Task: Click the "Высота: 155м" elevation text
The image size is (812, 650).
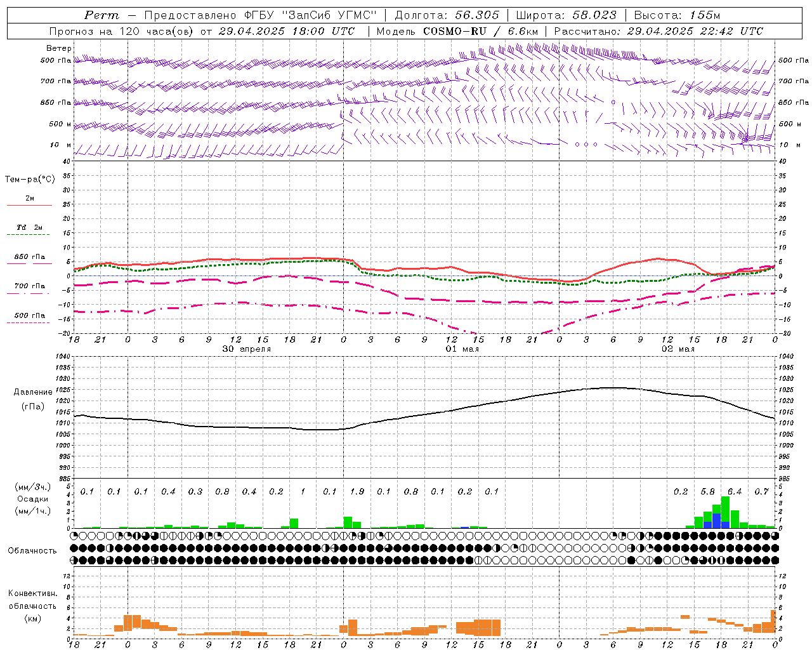Action: pos(678,15)
